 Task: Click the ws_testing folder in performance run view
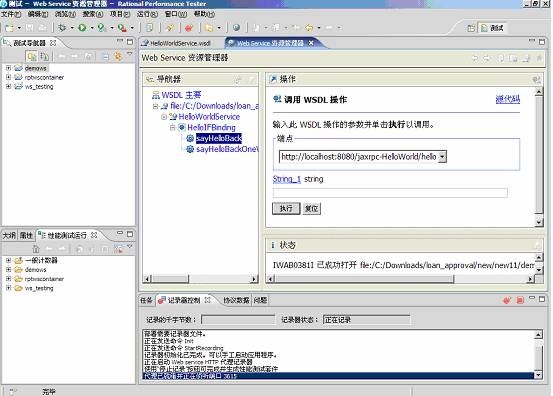[39, 288]
